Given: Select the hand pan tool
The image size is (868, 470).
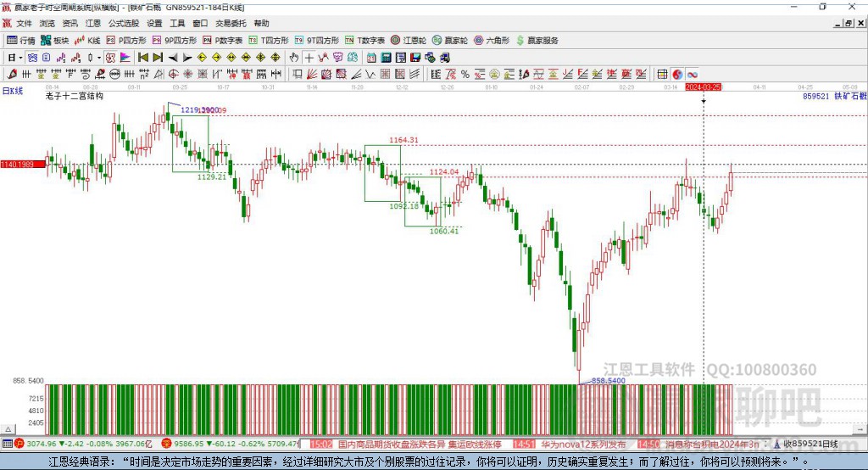Looking at the screenshot, I should (x=294, y=57).
